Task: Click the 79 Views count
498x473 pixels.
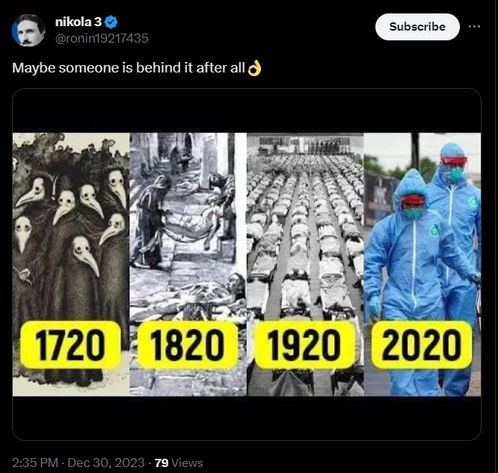Action: tap(179, 463)
